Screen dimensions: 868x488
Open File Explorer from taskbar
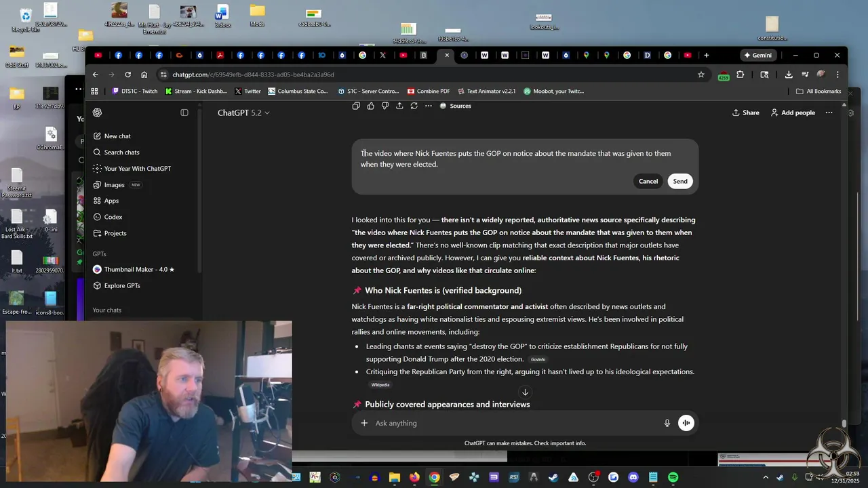coord(394,477)
